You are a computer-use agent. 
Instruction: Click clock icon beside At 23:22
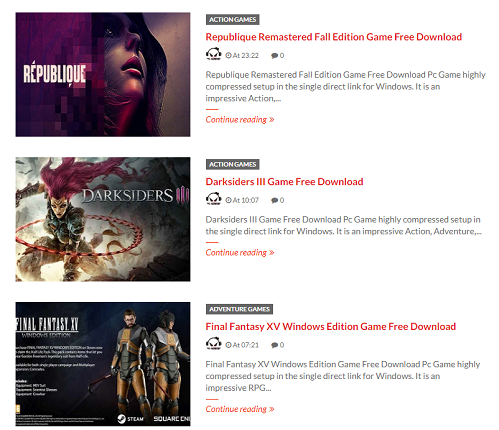click(228, 55)
